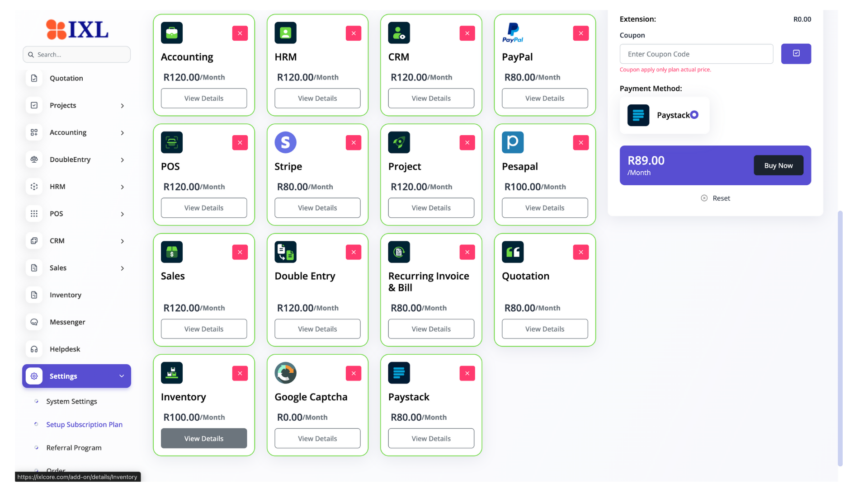Image resolution: width=868 pixels, height=488 pixels.
Task: Click the Sales add-on icon
Action: 172,252
